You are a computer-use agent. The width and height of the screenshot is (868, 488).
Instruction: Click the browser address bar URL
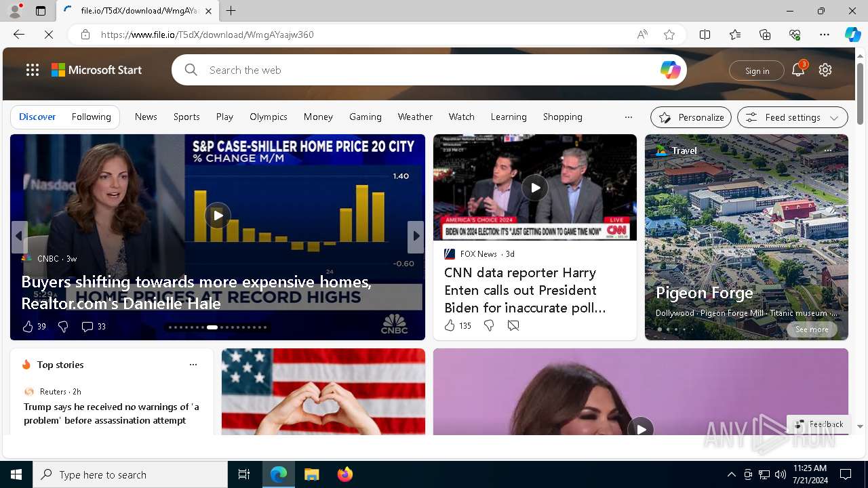[x=208, y=35]
